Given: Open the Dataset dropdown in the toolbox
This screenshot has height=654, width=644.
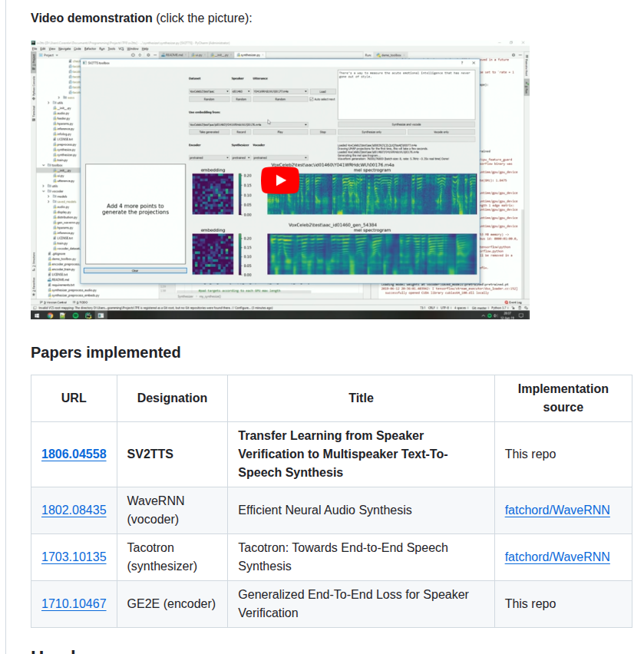Looking at the screenshot, I should [x=210, y=92].
